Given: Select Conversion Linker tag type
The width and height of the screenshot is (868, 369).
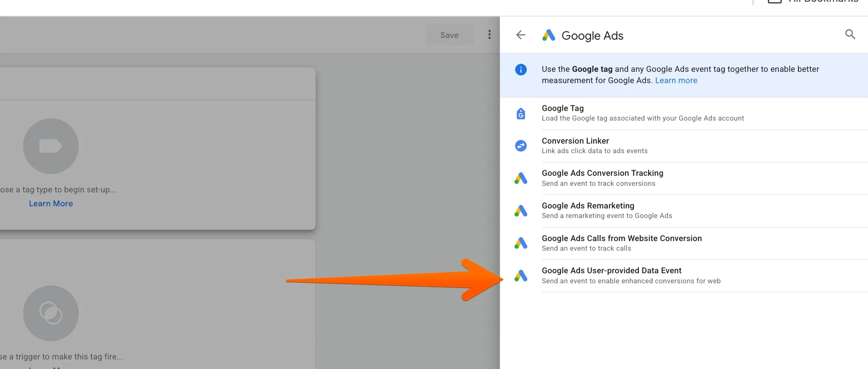Looking at the screenshot, I should (x=684, y=146).
